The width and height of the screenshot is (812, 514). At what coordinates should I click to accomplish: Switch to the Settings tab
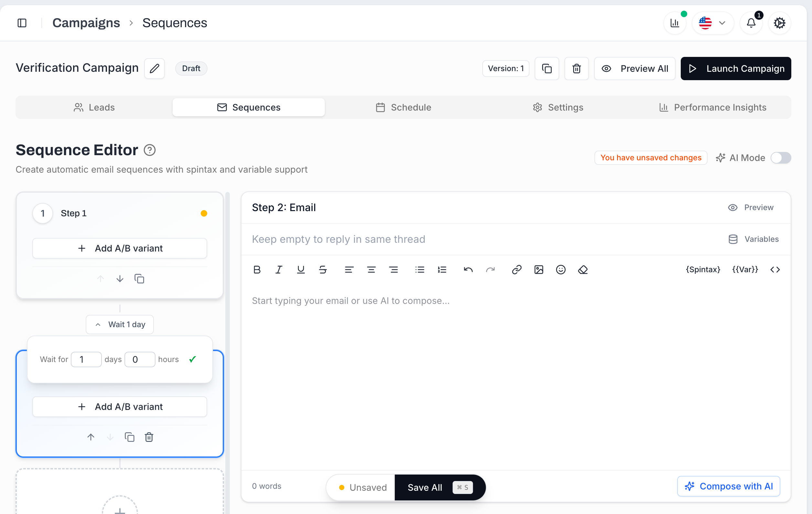click(x=558, y=107)
